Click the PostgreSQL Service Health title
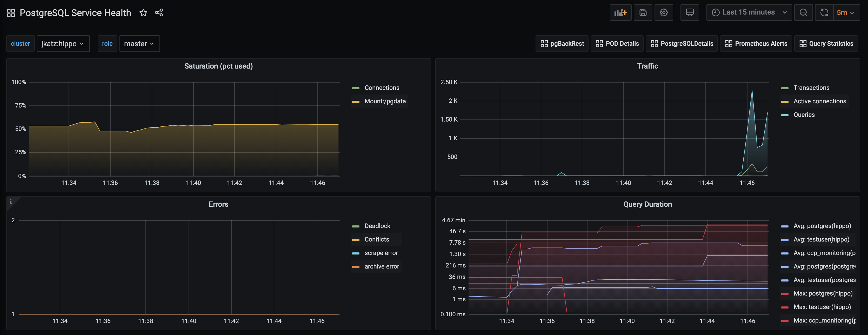Screen dimensions: 868x335 (75, 13)
